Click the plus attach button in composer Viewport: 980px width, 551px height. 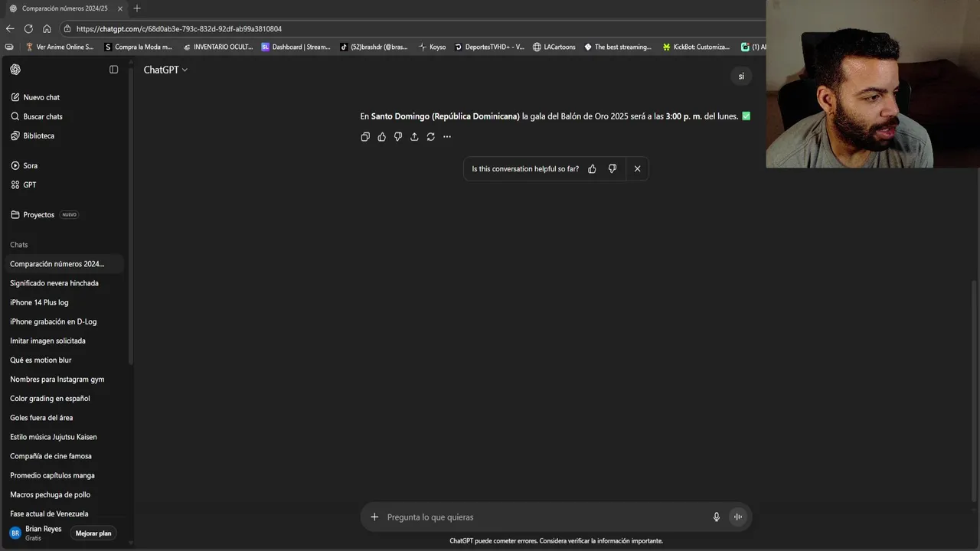pyautogui.click(x=374, y=517)
